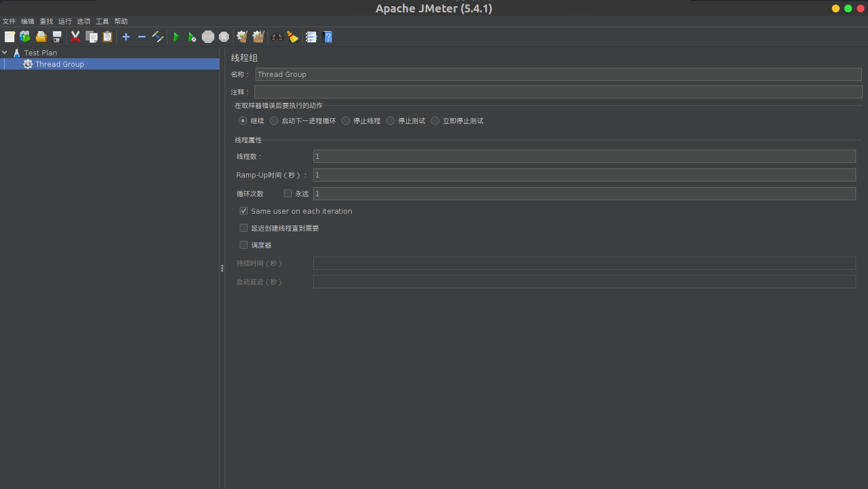Open the 查找 menu

[x=46, y=21]
